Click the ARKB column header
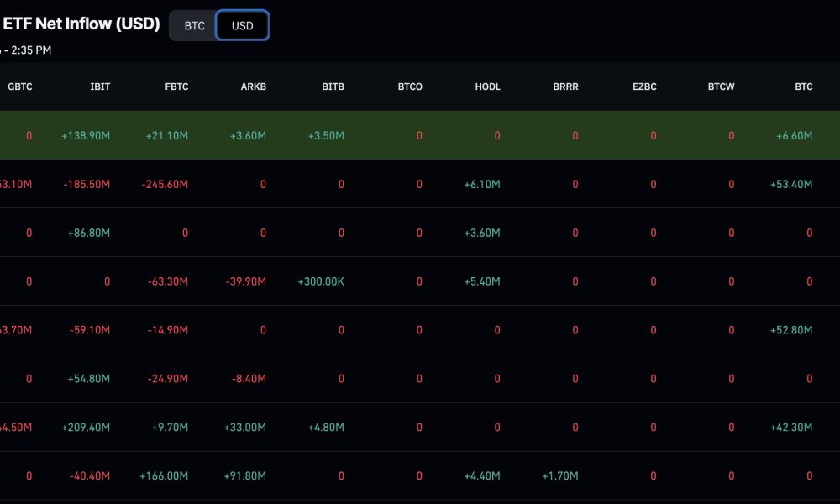Image resolution: width=840 pixels, height=504 pixels. point(254,87)
